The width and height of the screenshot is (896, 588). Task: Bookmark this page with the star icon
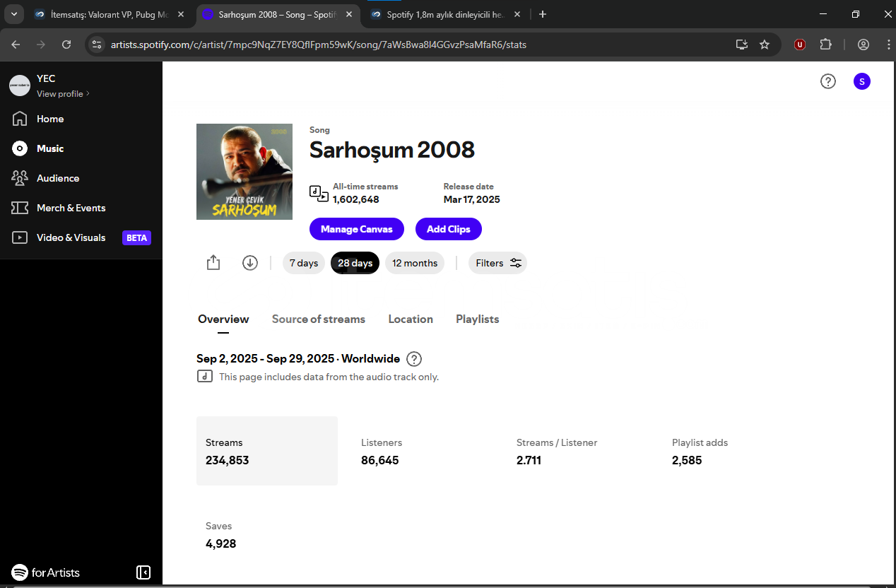coord(764,45)
